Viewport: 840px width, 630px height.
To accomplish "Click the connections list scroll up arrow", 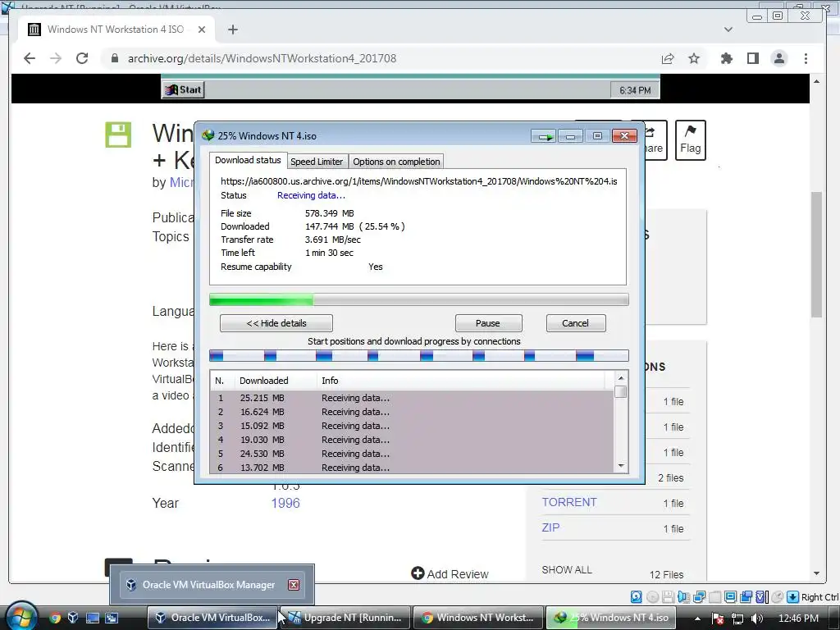I will [621, 378].
